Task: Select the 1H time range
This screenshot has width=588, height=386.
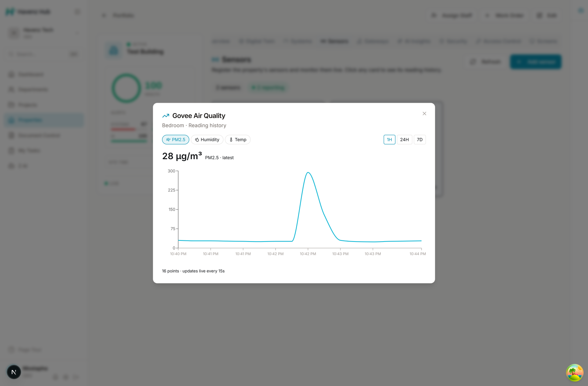Action: point(390,140)
